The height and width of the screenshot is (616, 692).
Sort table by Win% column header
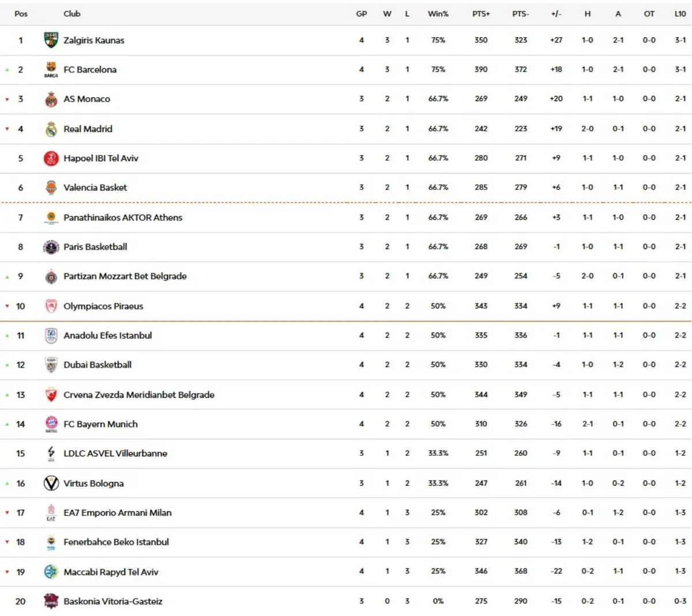coord(438,14)
